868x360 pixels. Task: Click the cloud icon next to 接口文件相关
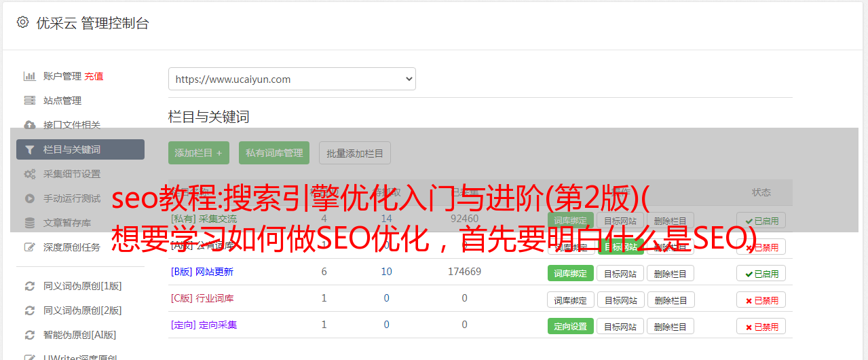(30, 125)
